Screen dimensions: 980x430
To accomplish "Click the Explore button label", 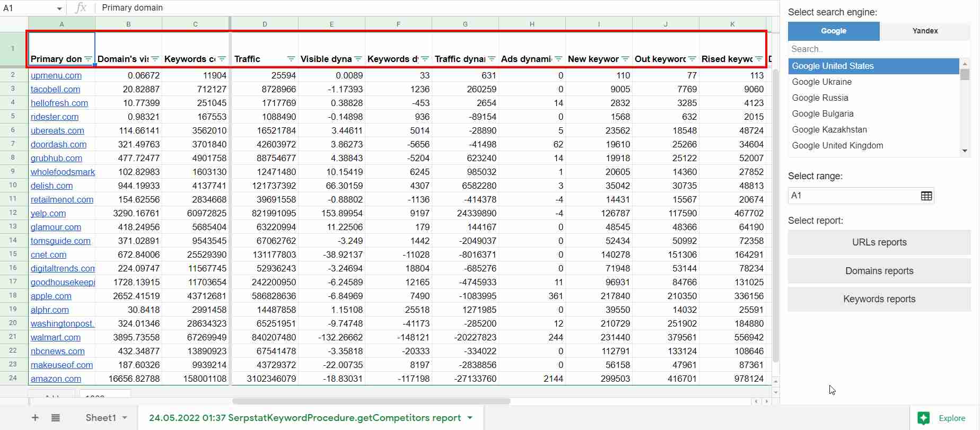I will coord(952,418).
